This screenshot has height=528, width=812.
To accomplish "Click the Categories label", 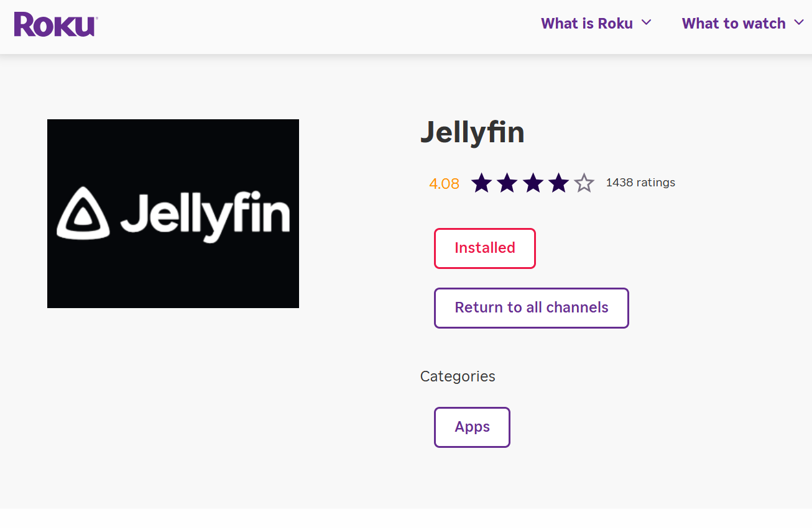I will [x=458, y=376].
